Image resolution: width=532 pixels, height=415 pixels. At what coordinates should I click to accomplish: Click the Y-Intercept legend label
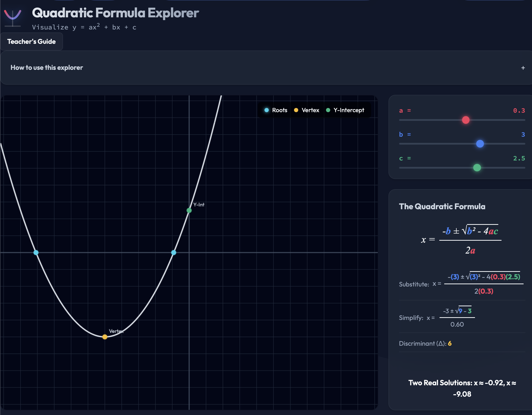[349, 110]
